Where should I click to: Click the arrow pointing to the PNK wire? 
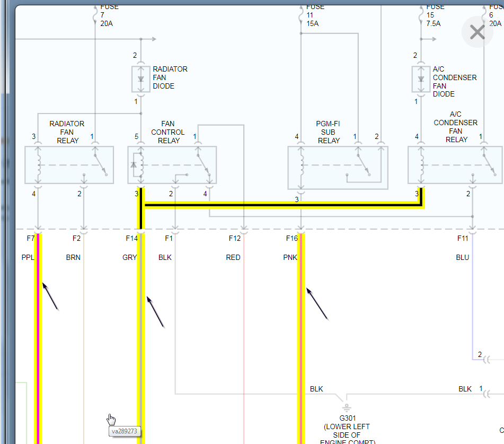(317, 304)
